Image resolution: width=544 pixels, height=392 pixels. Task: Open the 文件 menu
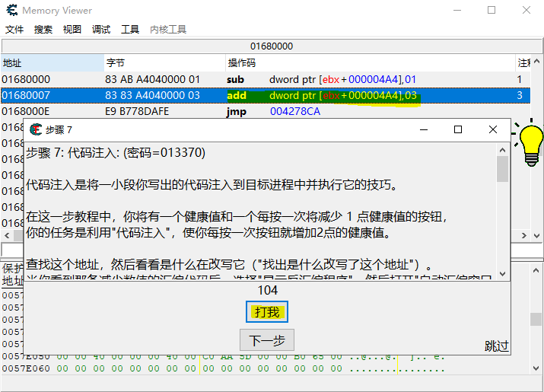pyautogui.click(x=14, y=30)
